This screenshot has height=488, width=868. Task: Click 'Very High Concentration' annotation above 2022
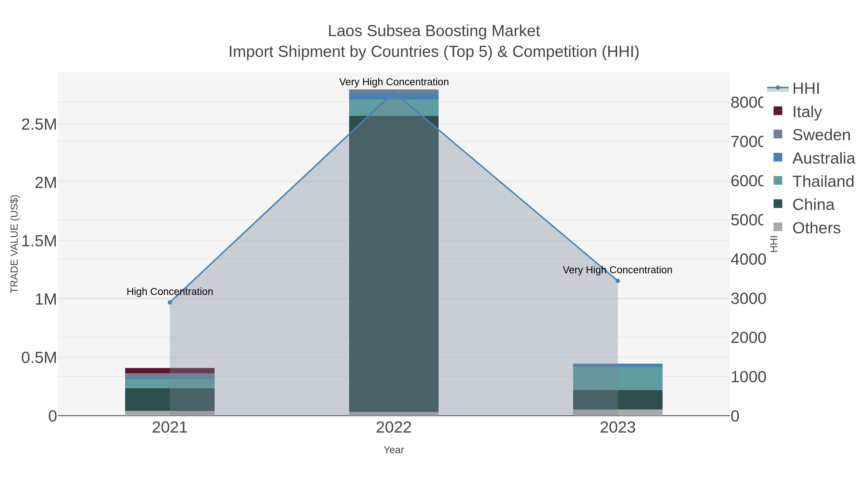(x=394, y=82)
